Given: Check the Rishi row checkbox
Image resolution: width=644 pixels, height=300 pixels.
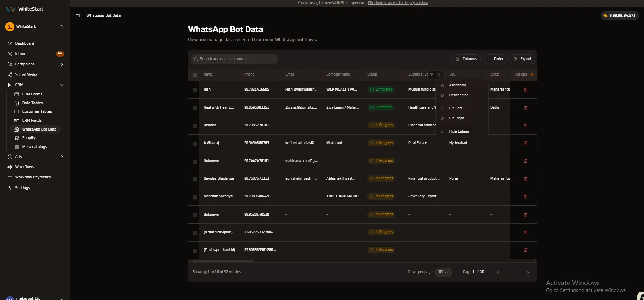Looking at the screenshot, I should coord(195,90).
